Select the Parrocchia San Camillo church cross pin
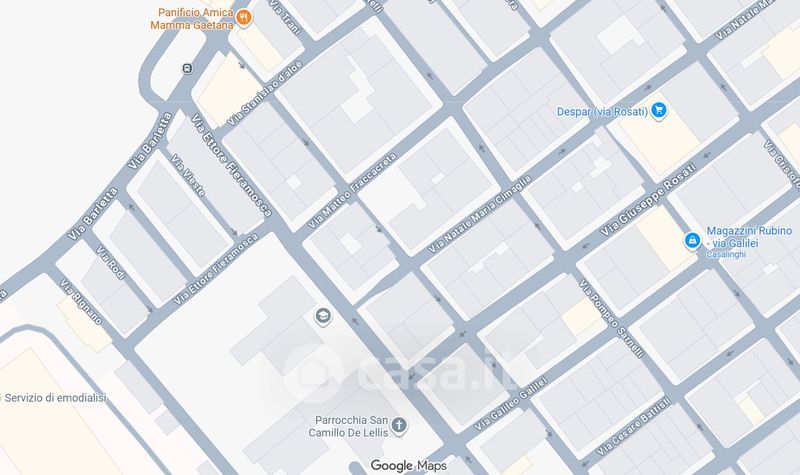The image size is (800, 475). pyautogui.click(x=399, y=426)
